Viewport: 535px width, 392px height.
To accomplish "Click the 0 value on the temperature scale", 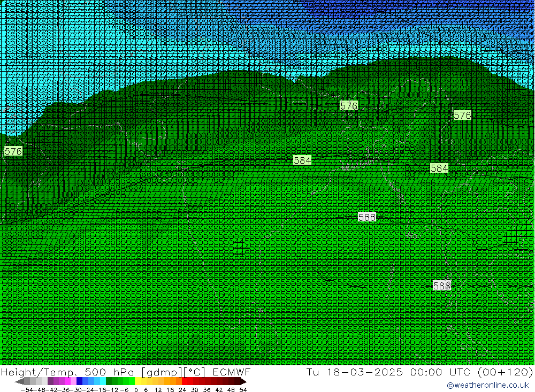I will [136, 390].
